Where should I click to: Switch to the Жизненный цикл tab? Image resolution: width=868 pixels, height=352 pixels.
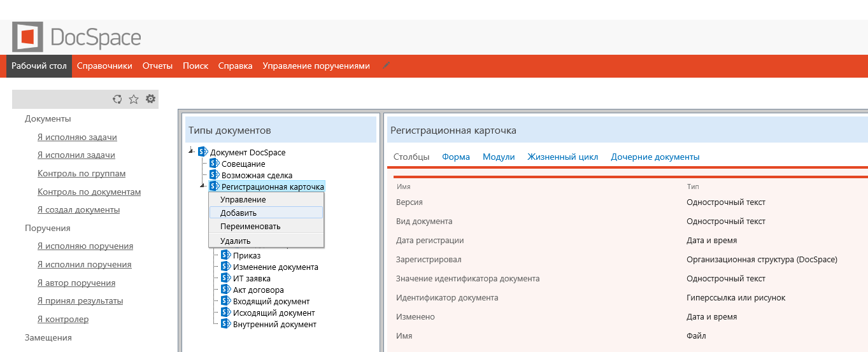[563, 157]
